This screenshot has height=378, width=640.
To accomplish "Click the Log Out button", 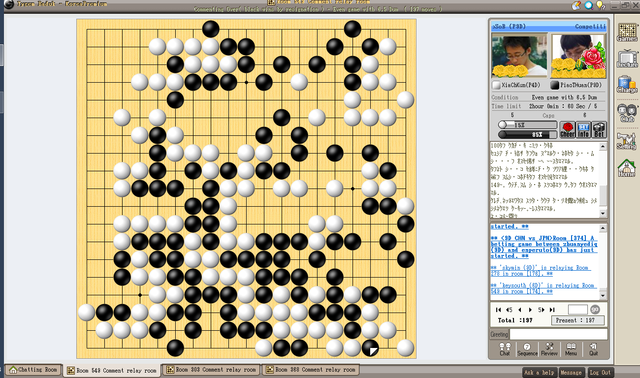I will (x=600, y=372).
